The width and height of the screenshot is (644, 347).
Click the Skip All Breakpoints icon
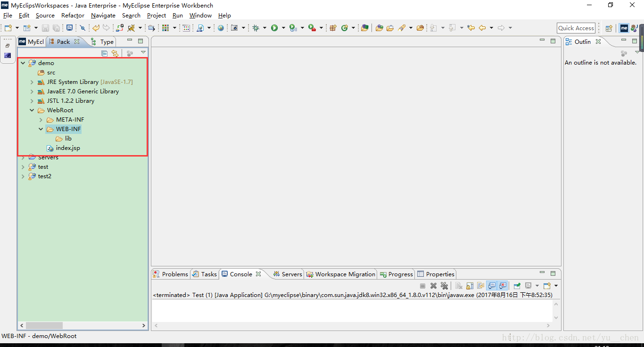point(83,28)
